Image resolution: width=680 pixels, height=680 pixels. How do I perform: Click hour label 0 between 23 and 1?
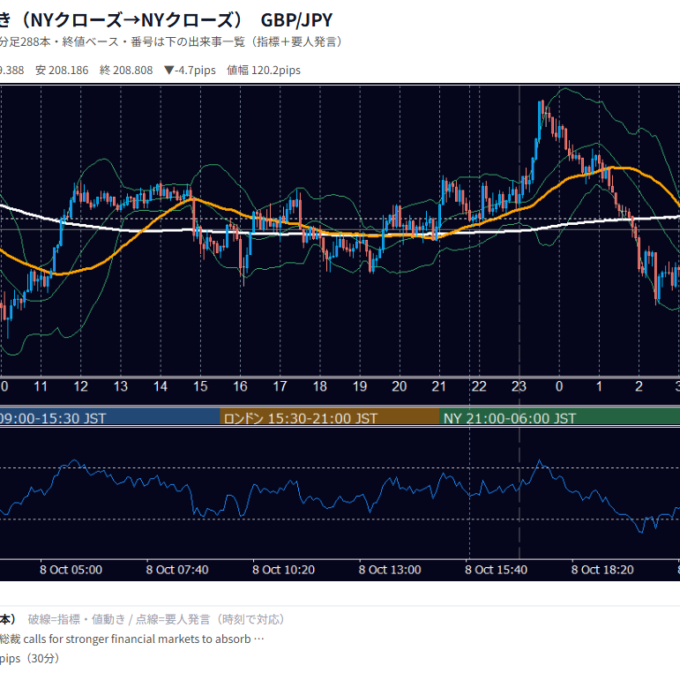coord(559,386)
